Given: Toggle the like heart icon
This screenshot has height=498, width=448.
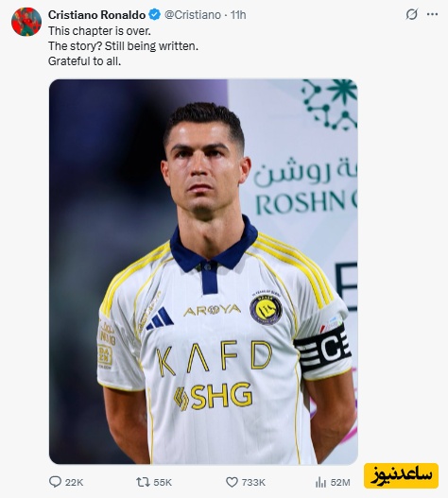Looking at the screenshot, I should [x=232, y=482].
